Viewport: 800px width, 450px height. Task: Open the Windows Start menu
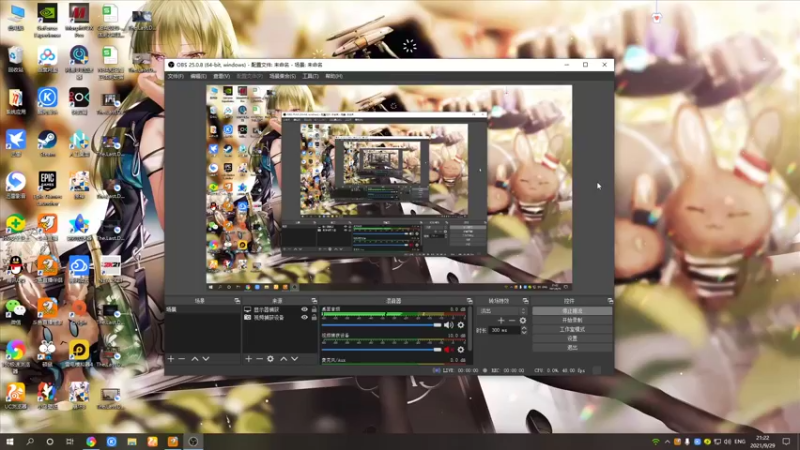(10, 441)
